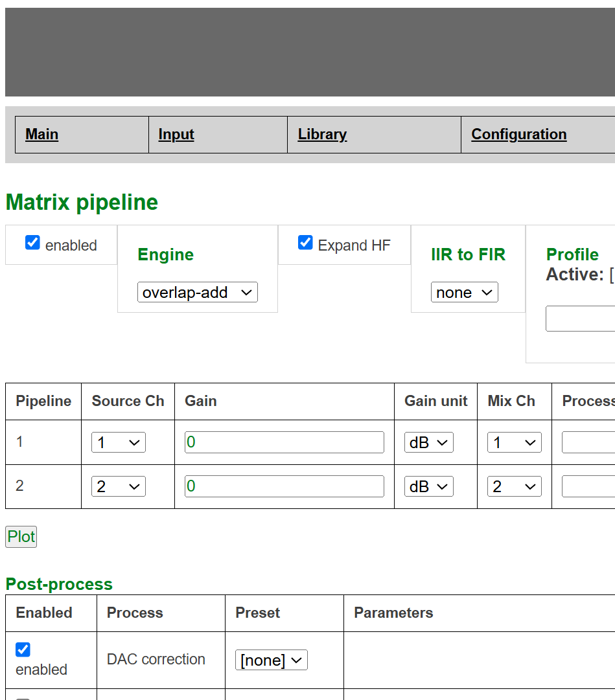Viewport: 615px width, 700px height.
Task: Change Gain unit dB for pipeline 2
Action: coord(428,486)
